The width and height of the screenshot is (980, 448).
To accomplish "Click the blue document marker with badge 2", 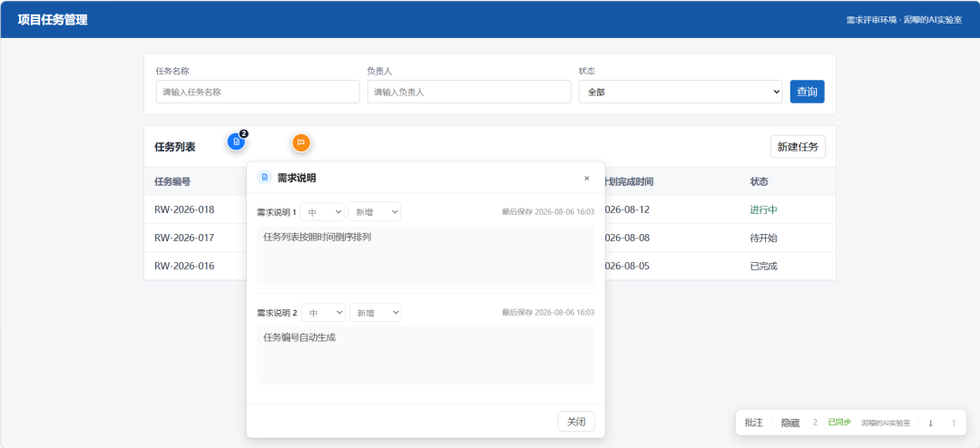I will pos(236,141).
